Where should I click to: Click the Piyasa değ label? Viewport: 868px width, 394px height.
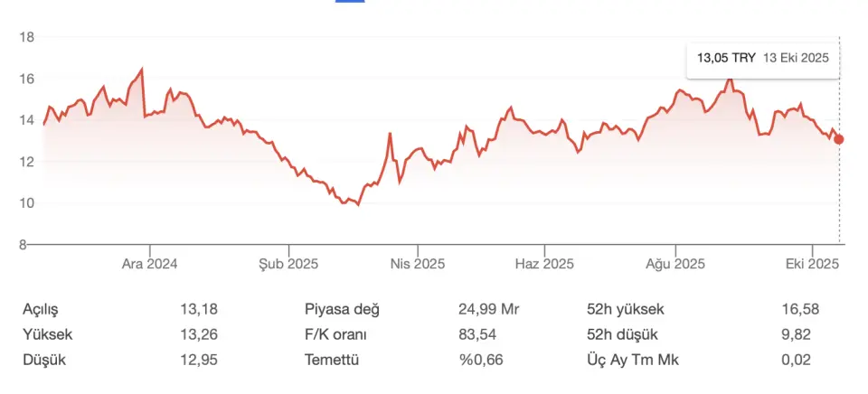342,309
